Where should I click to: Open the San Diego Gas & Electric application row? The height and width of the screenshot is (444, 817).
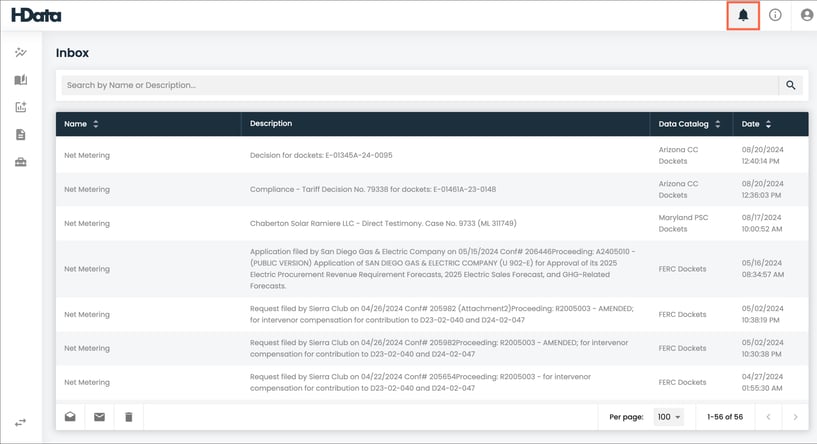click(432, 269)
